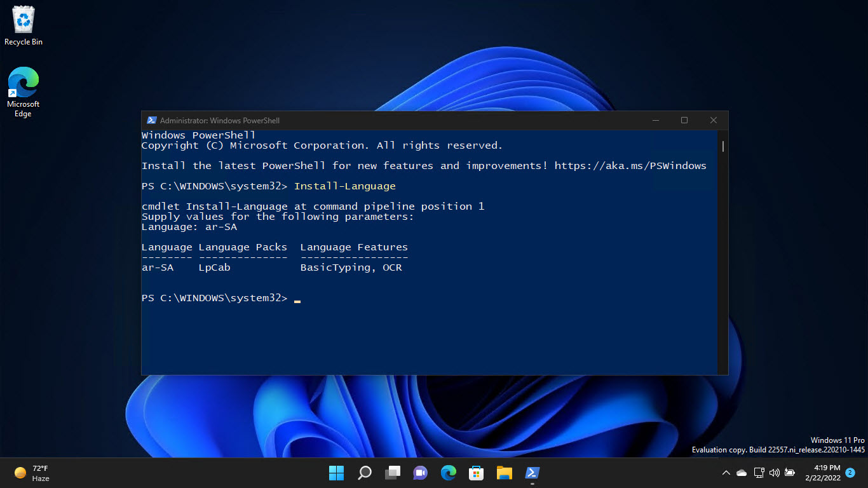Open Windows Search from the taskbar
Image resolution: width=868 pixels, height=488 pixels.
click(x=364, y=473)
